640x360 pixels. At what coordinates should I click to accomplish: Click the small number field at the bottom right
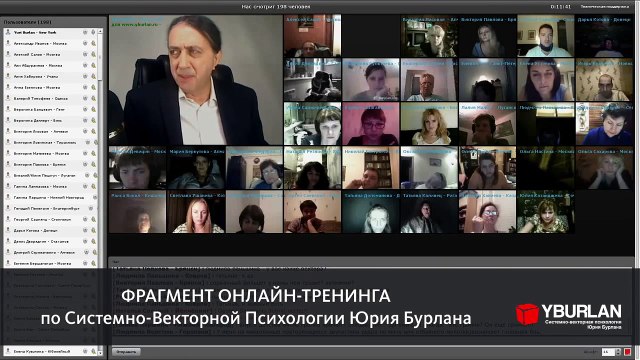pyautogui.click(x=608, y=352)
